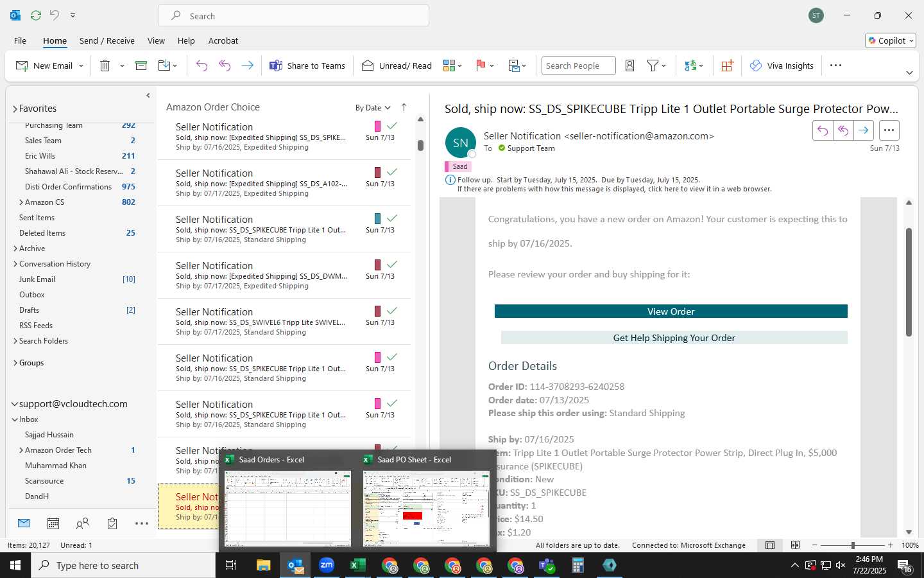Click the Search People input field

click(578, 66)
